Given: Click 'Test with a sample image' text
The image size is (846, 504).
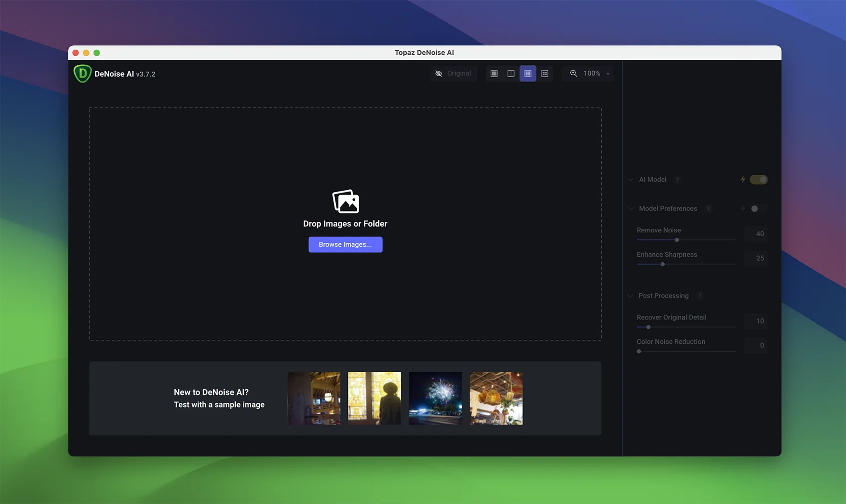Looking at the screenshot, I should pyautogui.click(x=219, y=404).
